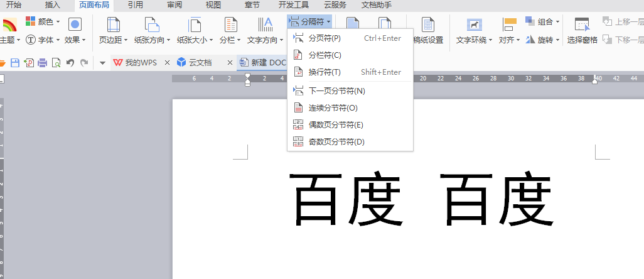
Task: Switch to the 审阅 ribbon tab
Action: point(174,6)
